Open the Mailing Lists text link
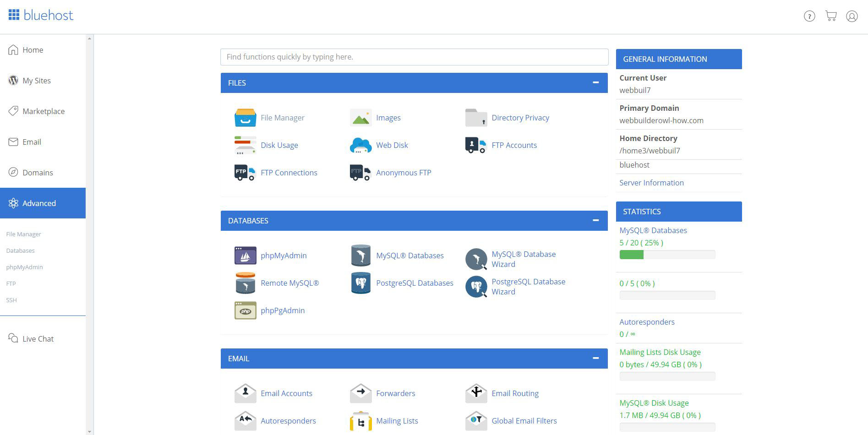 397,421
